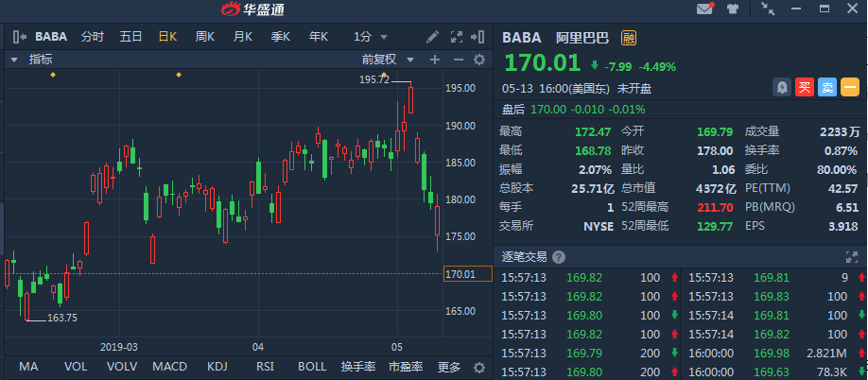Open the 1分 interval dropdown
The height and width of the screenshot is (380, 868).
click(368, 37)
